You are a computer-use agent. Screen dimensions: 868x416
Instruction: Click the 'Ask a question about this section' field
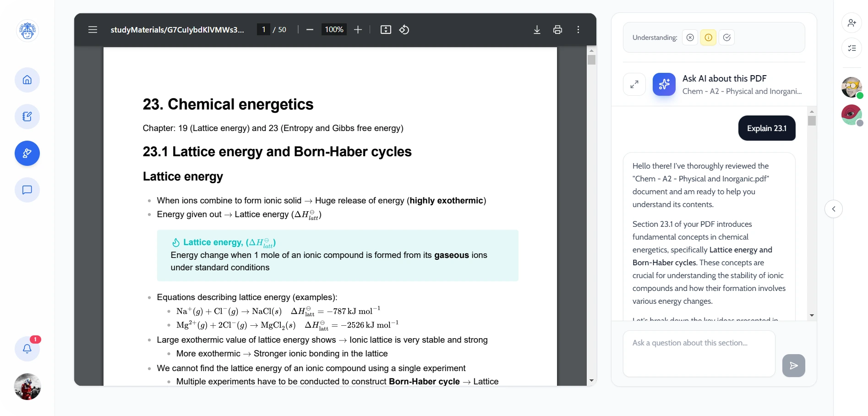click(698, 353)
